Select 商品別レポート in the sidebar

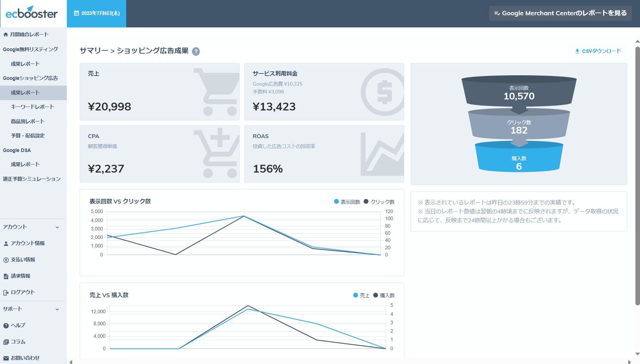[28, 121]
